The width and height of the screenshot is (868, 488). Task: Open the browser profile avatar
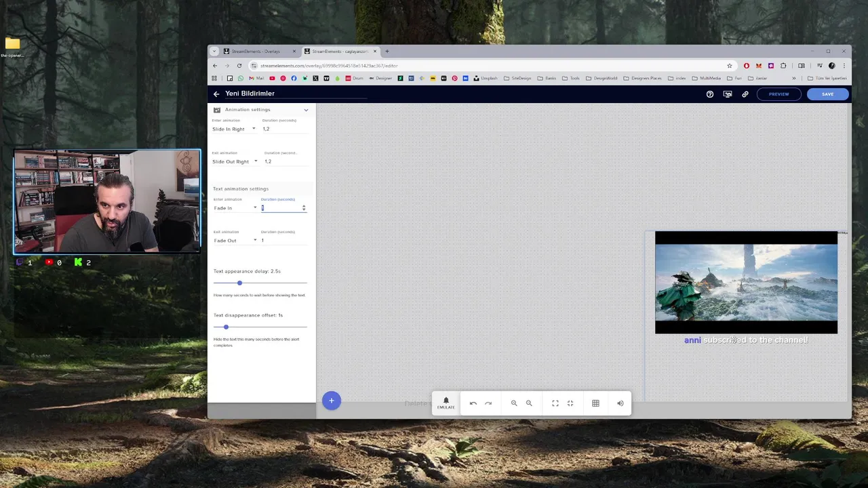pyautogui.click(x=832, y=66)
